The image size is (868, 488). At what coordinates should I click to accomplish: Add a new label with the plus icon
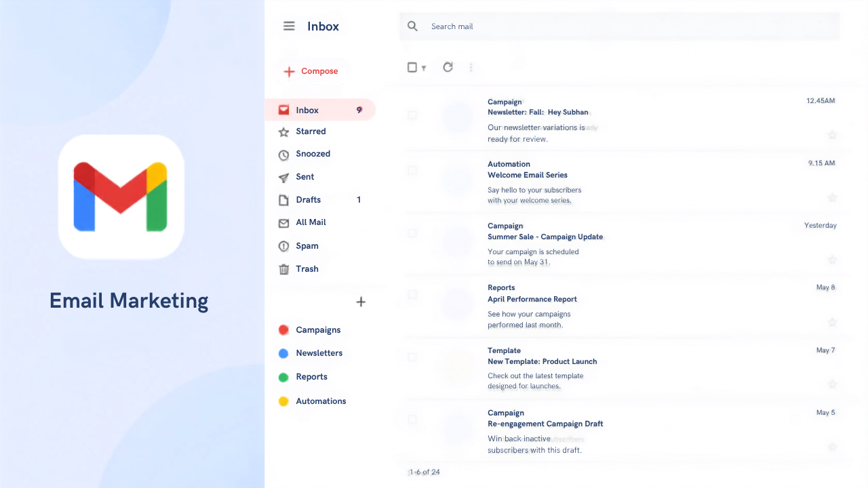[361, 302]
